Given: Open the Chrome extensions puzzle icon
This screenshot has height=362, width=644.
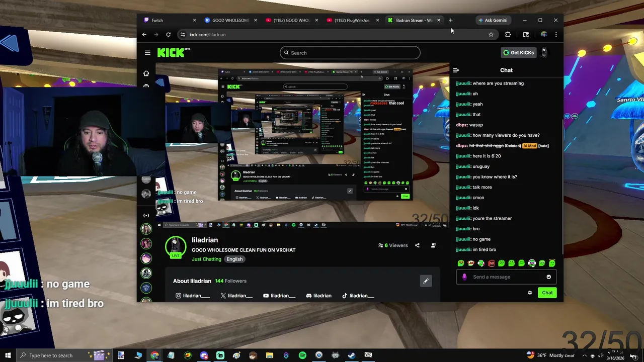Looking at the screenshot, I should coord(508,35).
